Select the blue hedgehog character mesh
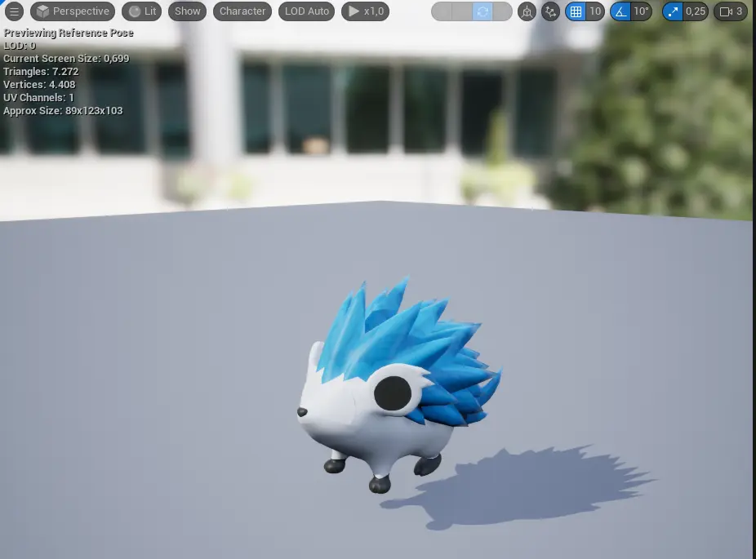Screen dimensions: 756x559 [398, 385]
